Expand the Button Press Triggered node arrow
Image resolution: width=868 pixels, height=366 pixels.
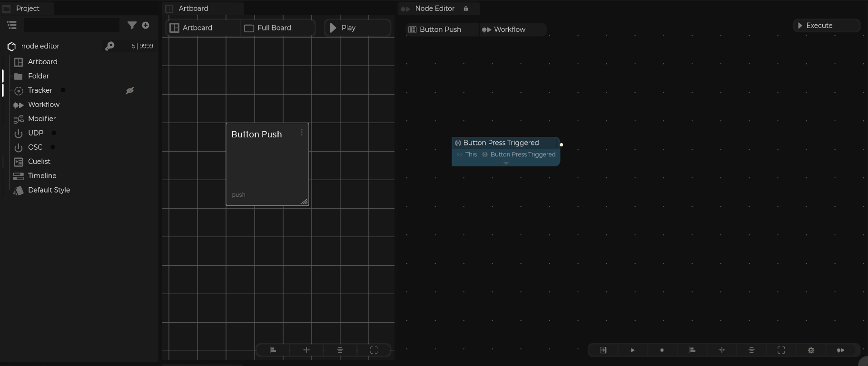(x=506, y=164)
